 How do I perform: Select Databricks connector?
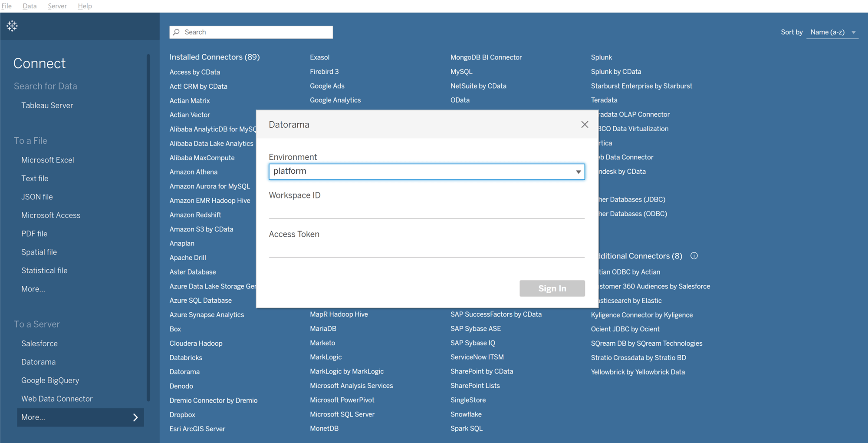(x=186, y=358)
